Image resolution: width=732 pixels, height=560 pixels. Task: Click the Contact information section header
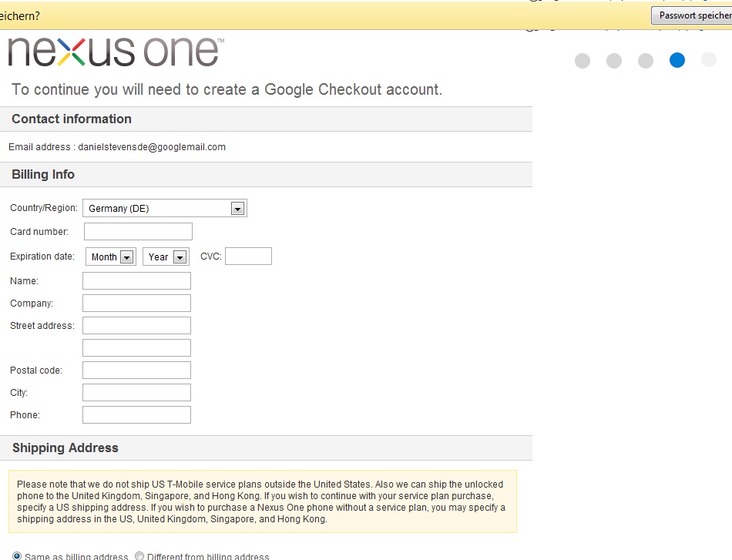point(266,119)
